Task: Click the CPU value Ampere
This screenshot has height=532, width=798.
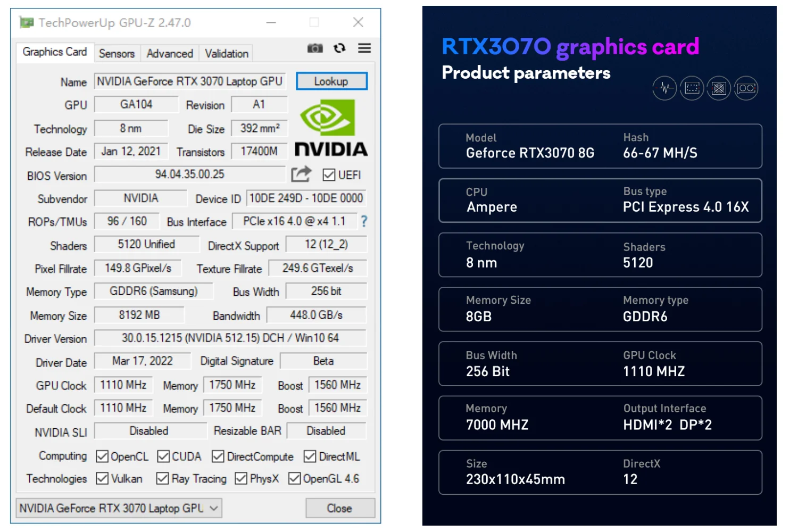Action: (492, 207)
